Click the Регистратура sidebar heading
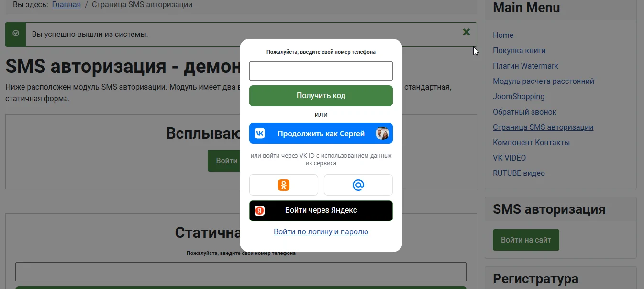Screen dimensions: 644x289 point(535,278)
